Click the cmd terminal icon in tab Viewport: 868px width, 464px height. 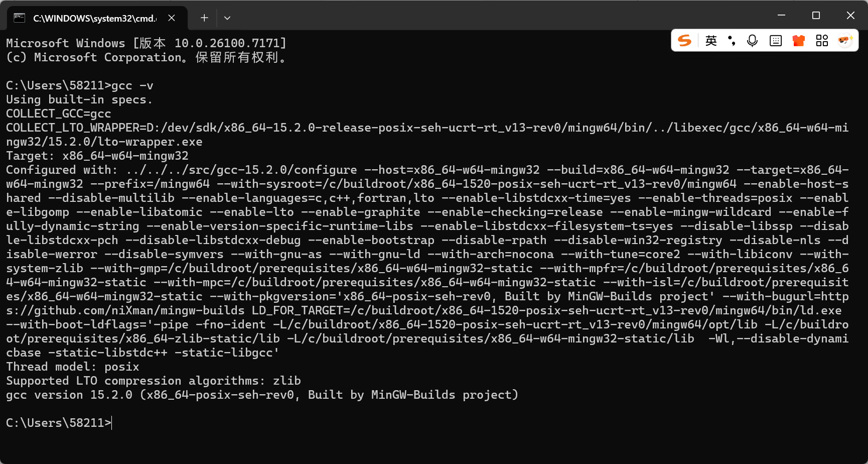[x=19, y=18]
